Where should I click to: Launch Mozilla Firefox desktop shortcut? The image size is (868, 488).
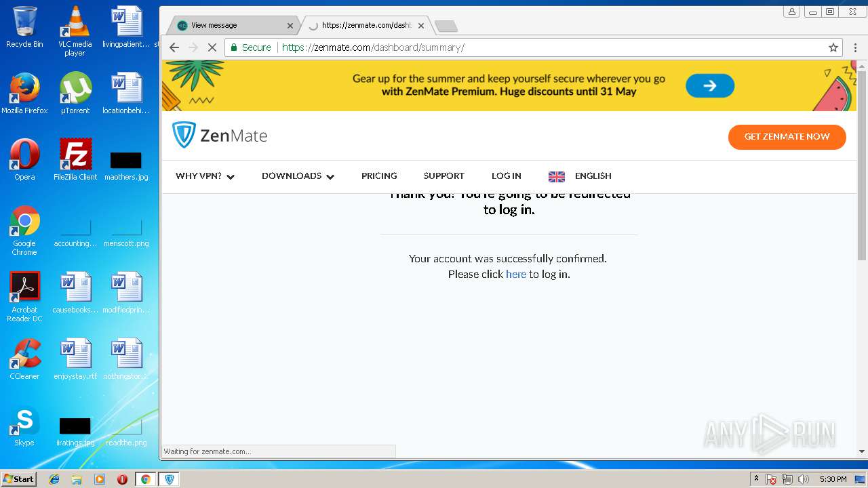tap(24, 94)
